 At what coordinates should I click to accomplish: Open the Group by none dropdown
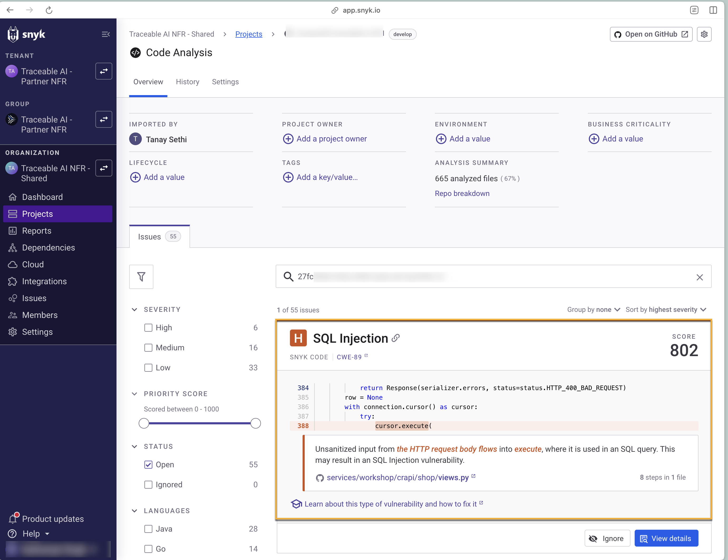pyautogui.click(x=594, y=310)
